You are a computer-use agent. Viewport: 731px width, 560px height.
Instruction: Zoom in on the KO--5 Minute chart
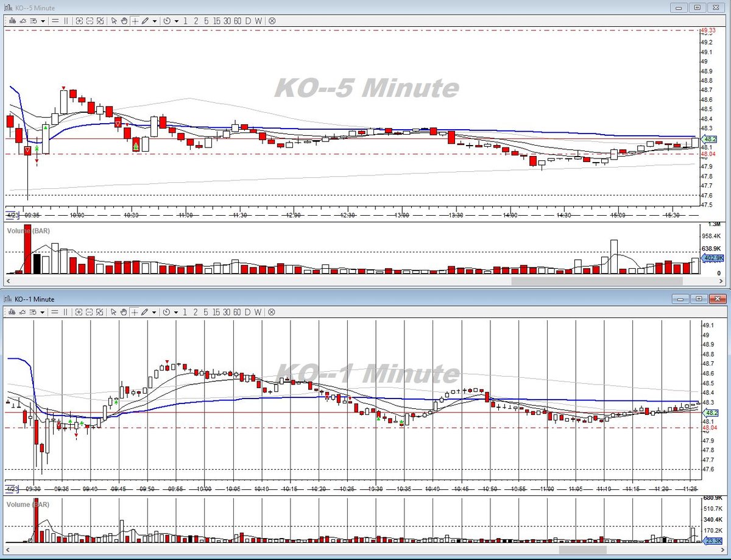pyautogui.click(x=79, y=21)
